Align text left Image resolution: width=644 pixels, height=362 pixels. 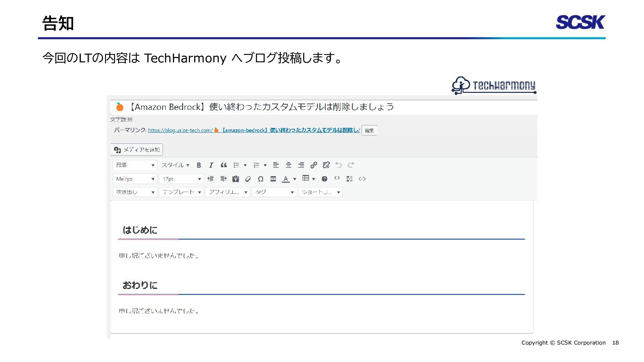[276, 165]
